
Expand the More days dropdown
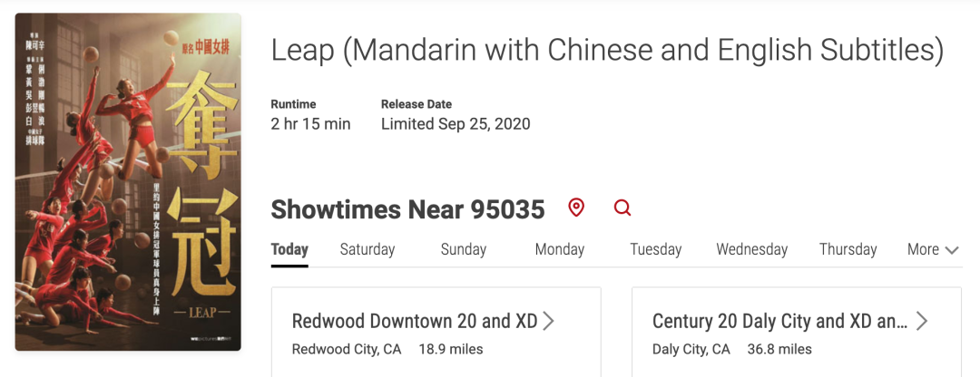pos(933,249)
